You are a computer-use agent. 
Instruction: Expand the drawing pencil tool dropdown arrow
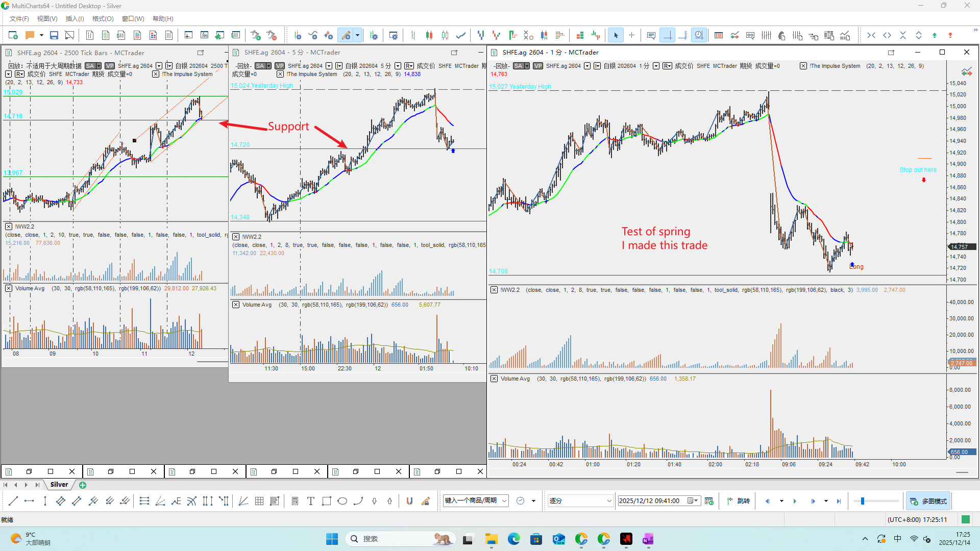[x=357, y=35]
